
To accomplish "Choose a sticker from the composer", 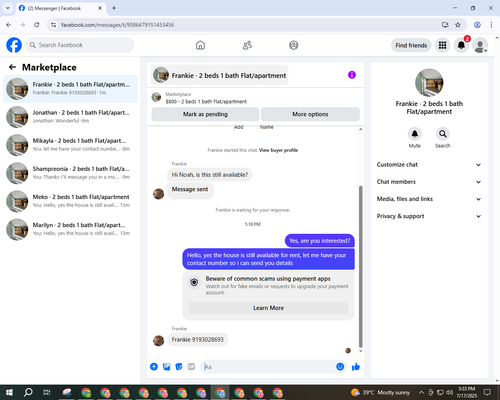I will pyautogui.click(x=179, y=367).
